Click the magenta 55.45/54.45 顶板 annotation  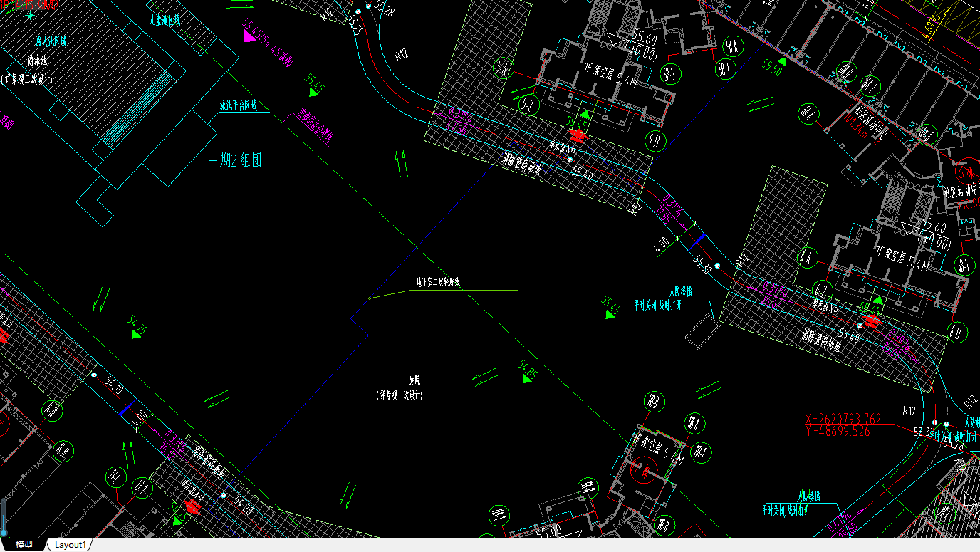268,44
